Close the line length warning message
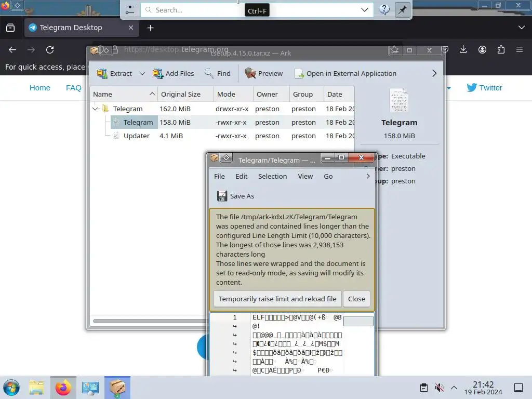The width and height of the screenshot is (532, 399). click(x=356, y=299)
